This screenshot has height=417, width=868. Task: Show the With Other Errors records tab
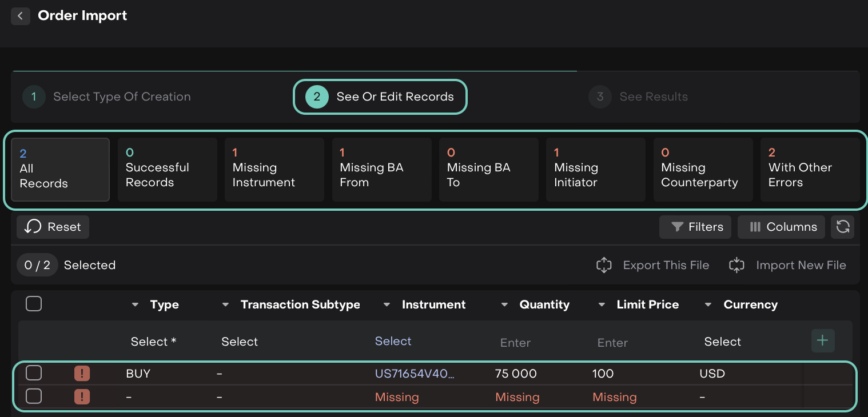809,170
